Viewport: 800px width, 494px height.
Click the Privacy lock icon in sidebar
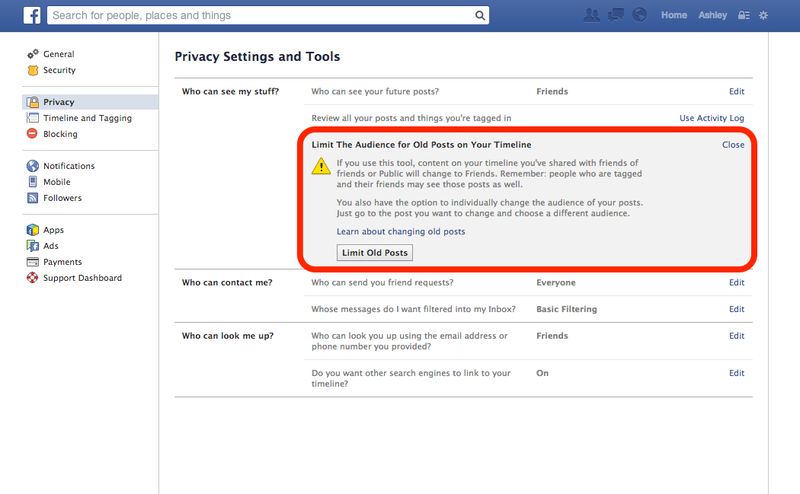click(x=33, y=102)
